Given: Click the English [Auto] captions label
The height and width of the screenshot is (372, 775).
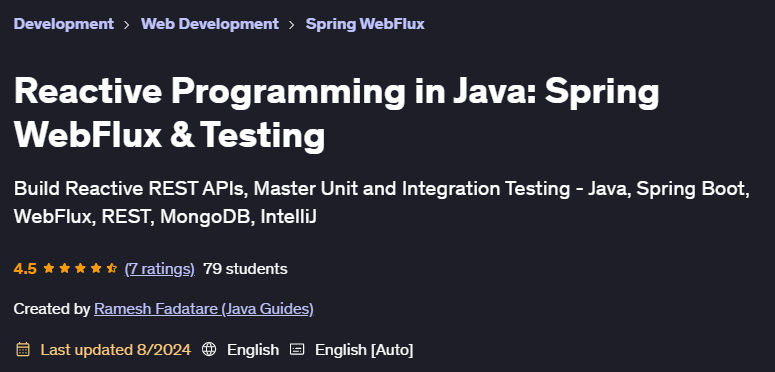Looking at the screenshot, I should tap(364, 350).
